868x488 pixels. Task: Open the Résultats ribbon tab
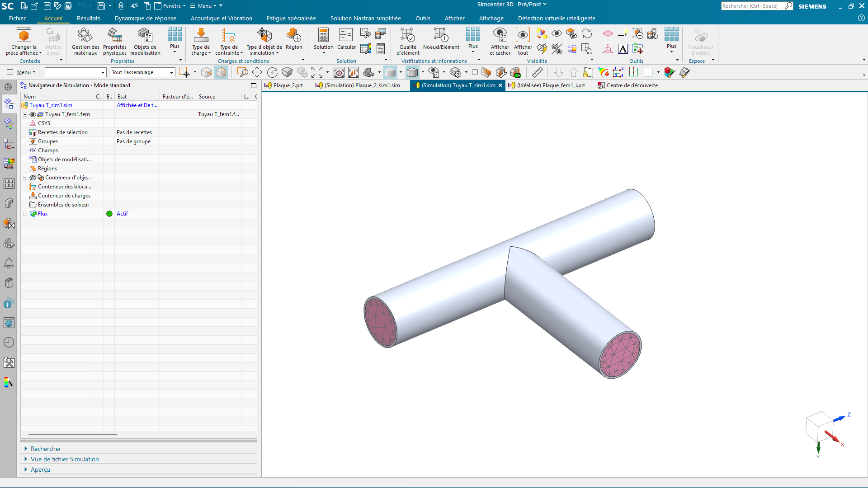(89, 19)
